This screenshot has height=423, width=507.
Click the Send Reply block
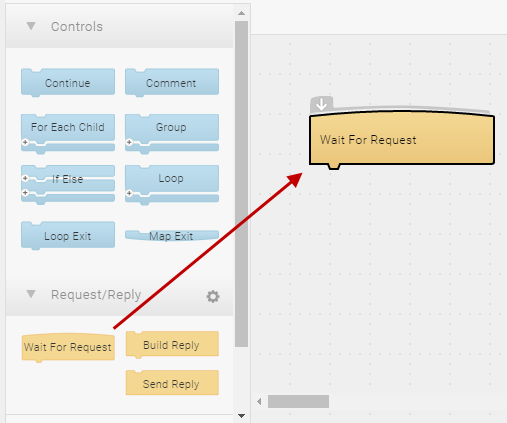[x=172, y=383]
